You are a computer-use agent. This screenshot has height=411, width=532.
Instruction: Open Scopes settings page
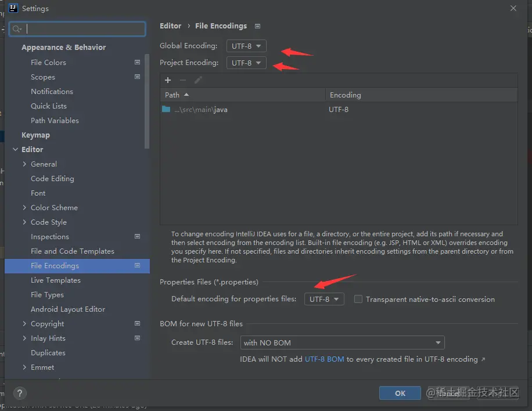click(43, 77)
